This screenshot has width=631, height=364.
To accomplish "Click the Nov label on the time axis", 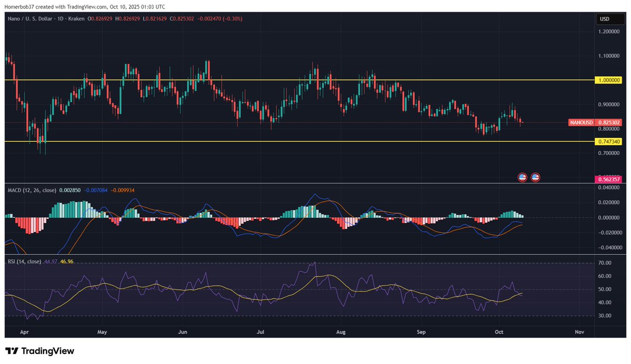I will (579, 332).
